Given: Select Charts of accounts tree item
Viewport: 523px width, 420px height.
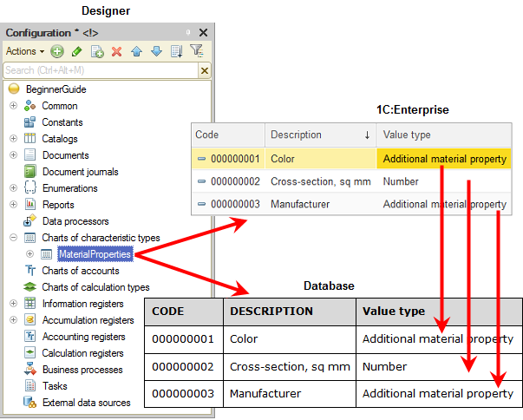Looking at the screenshot, I should point(81,271).
